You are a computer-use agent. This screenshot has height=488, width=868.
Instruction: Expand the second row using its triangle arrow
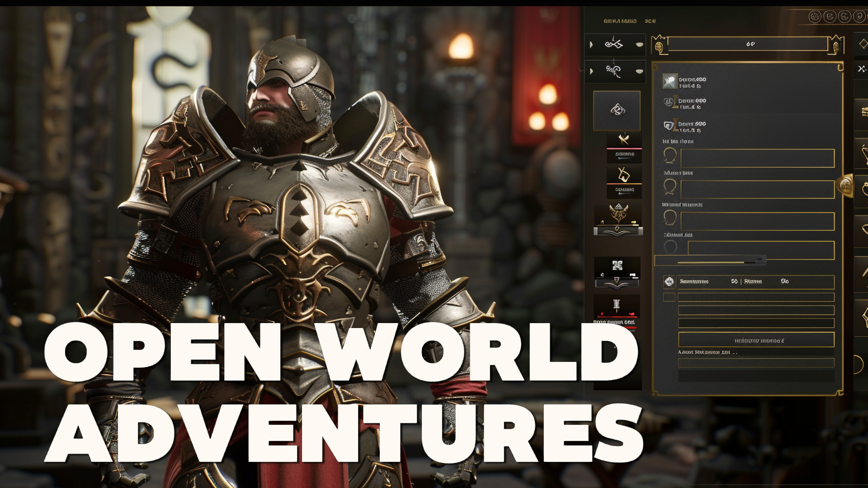[591, 71]
